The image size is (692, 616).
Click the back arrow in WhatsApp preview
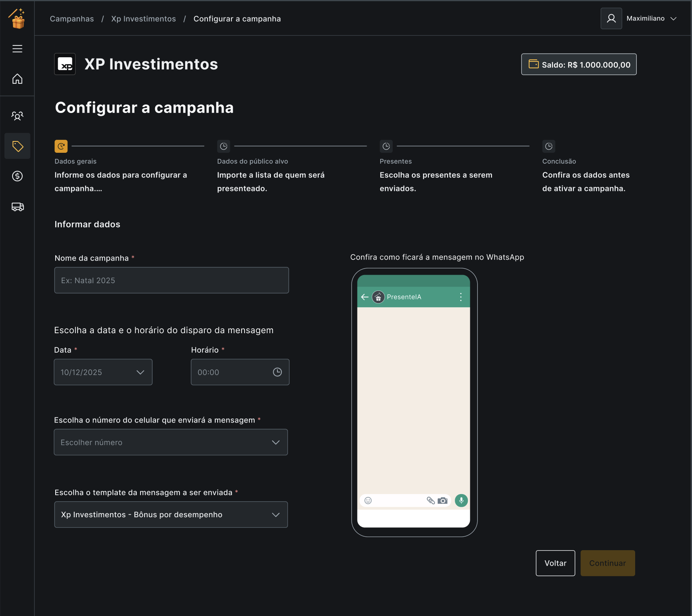point(365,297)
